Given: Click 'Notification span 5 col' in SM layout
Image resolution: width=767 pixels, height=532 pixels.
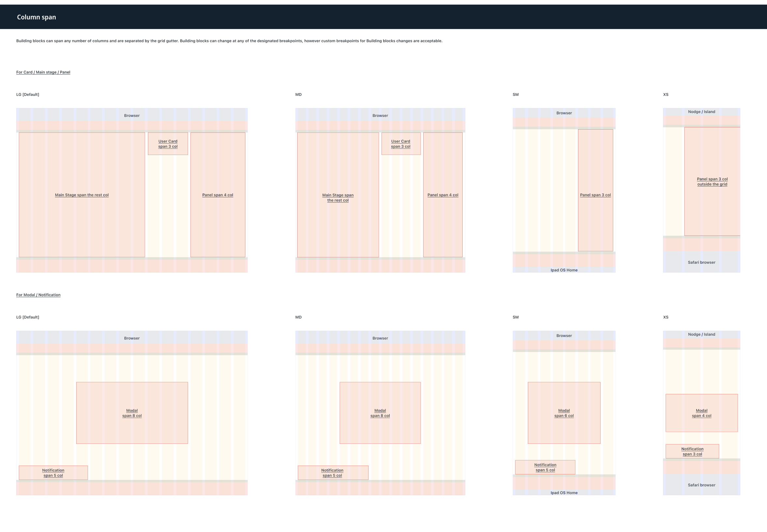Looking at the screenshot, I should click(545, 467).
